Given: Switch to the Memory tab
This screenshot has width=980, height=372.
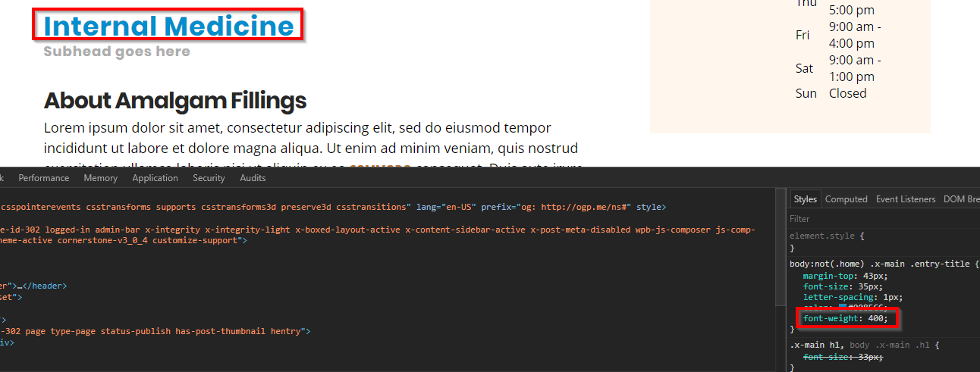Looking at the screenshot, I should [101, 178].
